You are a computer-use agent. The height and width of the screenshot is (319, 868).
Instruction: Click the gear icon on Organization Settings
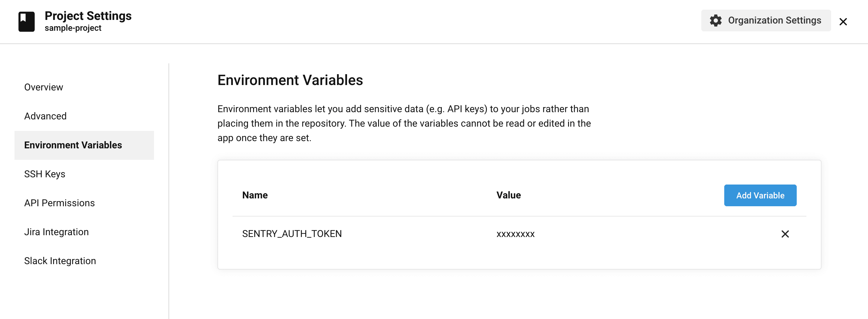(x=716, y=21)
